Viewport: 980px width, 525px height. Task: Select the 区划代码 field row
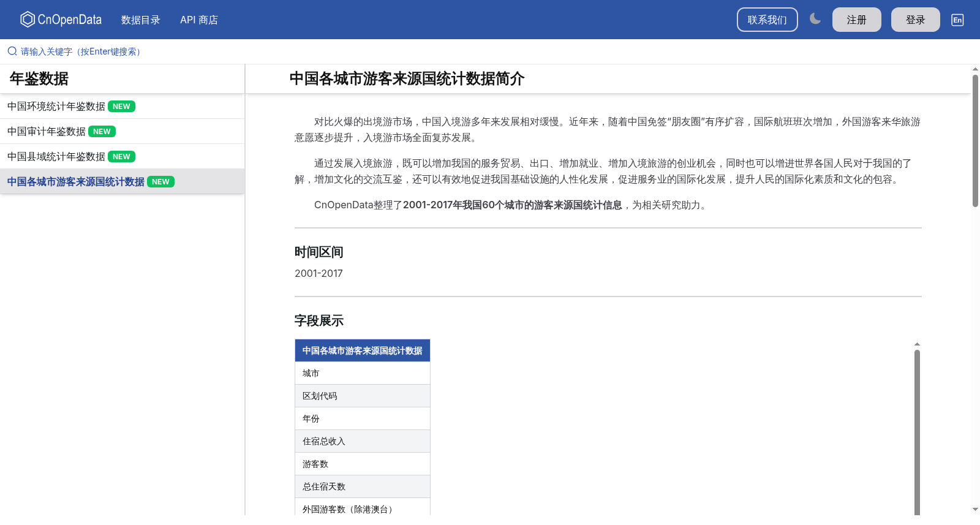coord(363,396)
